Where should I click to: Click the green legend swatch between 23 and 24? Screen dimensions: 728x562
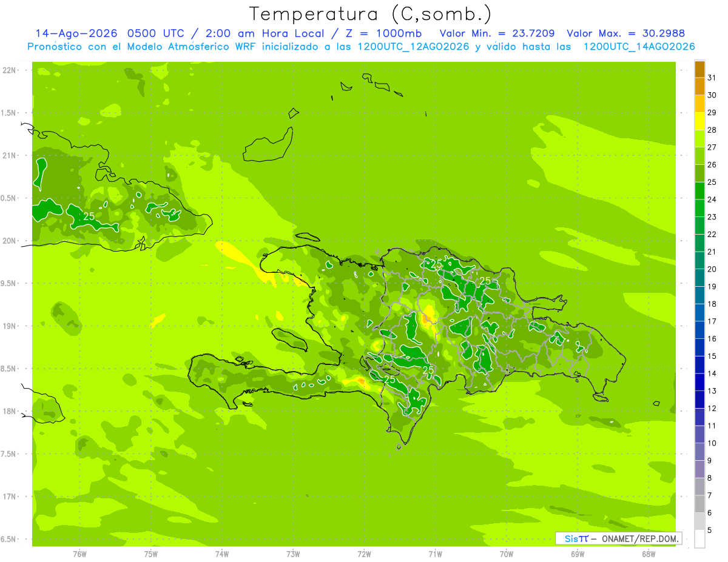coord(699,209)
